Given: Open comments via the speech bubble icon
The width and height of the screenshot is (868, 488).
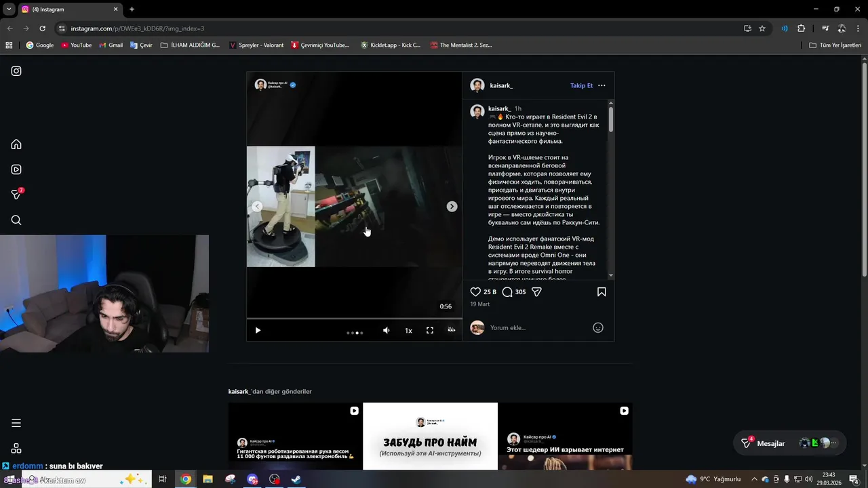Looking at the screenshot, I should [x=507, y=292].
